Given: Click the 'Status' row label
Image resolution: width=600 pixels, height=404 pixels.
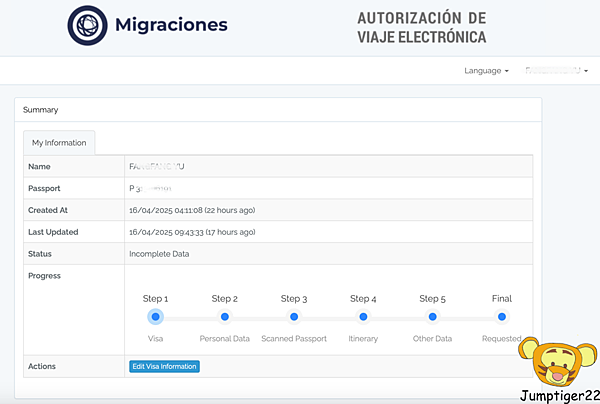Looking at the screenshot, I should tap(39, 254).
